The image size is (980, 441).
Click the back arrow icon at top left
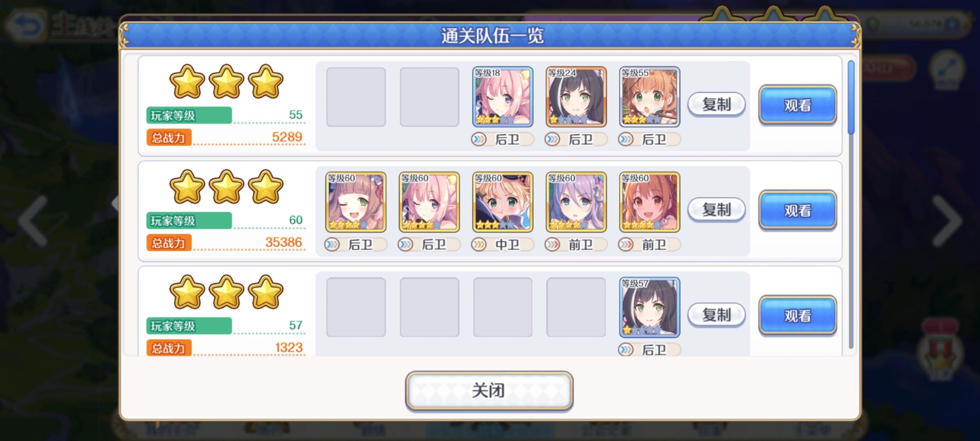(x=25, y=25)
